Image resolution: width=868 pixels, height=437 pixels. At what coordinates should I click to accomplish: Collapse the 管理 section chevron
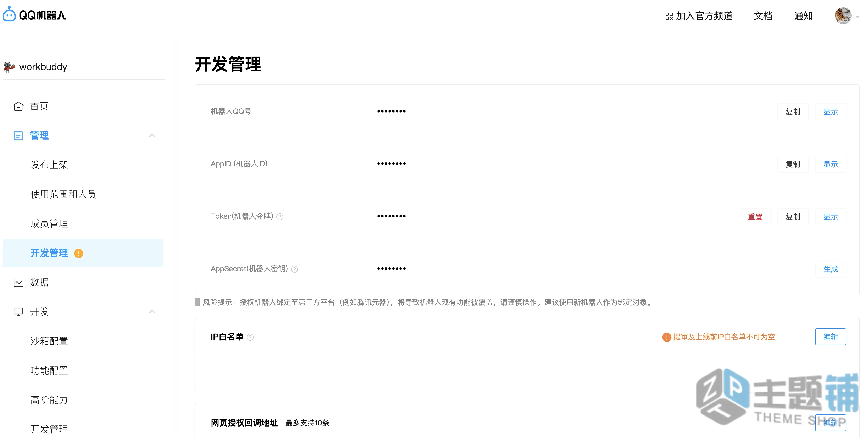[152, 135]
